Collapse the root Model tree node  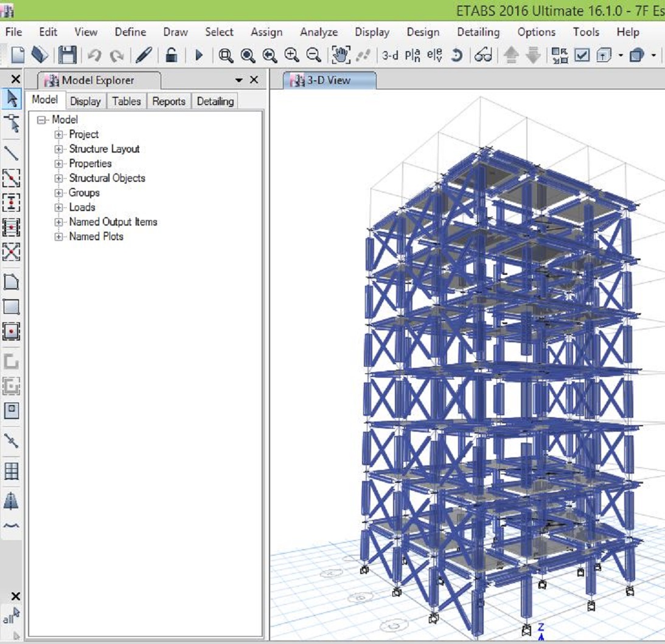(x=41, y=120)
